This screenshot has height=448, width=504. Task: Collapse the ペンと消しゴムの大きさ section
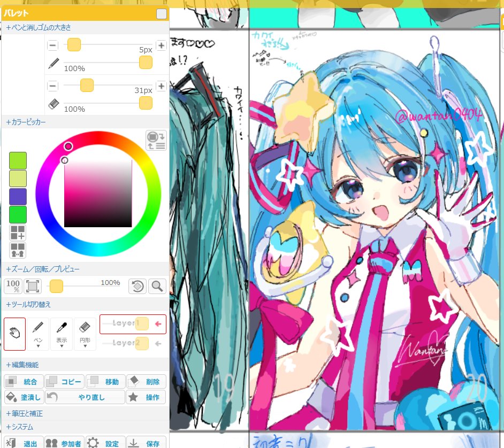38,28
